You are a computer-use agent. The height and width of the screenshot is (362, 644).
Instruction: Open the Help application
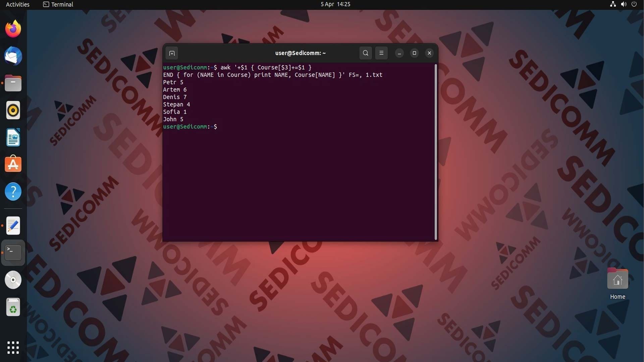pos(13,192)
